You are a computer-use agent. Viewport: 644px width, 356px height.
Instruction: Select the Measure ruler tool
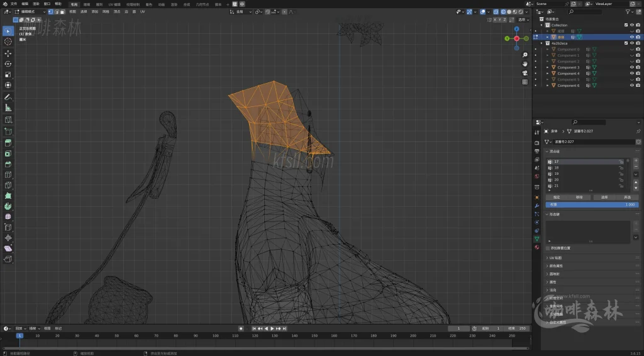point(8,108)
